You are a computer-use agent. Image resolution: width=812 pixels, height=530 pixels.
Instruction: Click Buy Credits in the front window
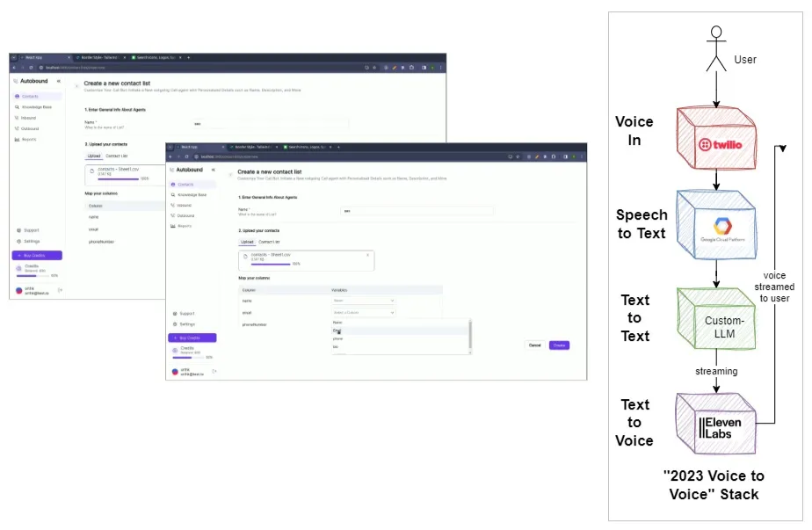(192, 338)
